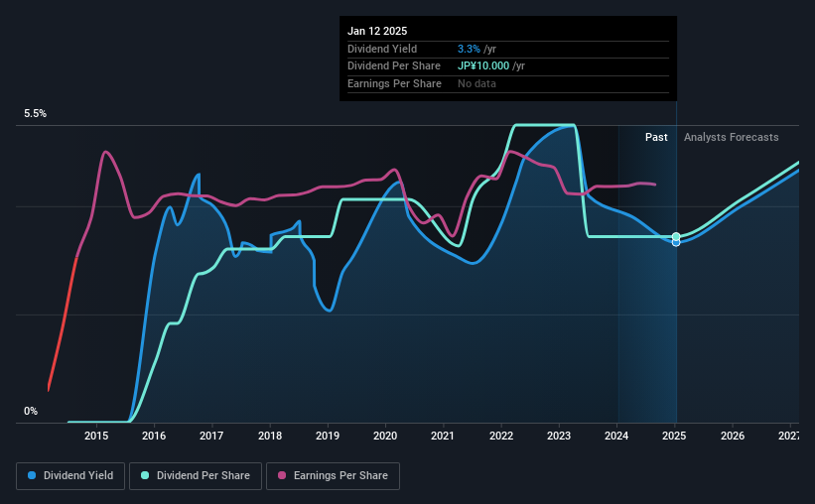Toggle the Earnings Per Share legend button

(333, 476)
